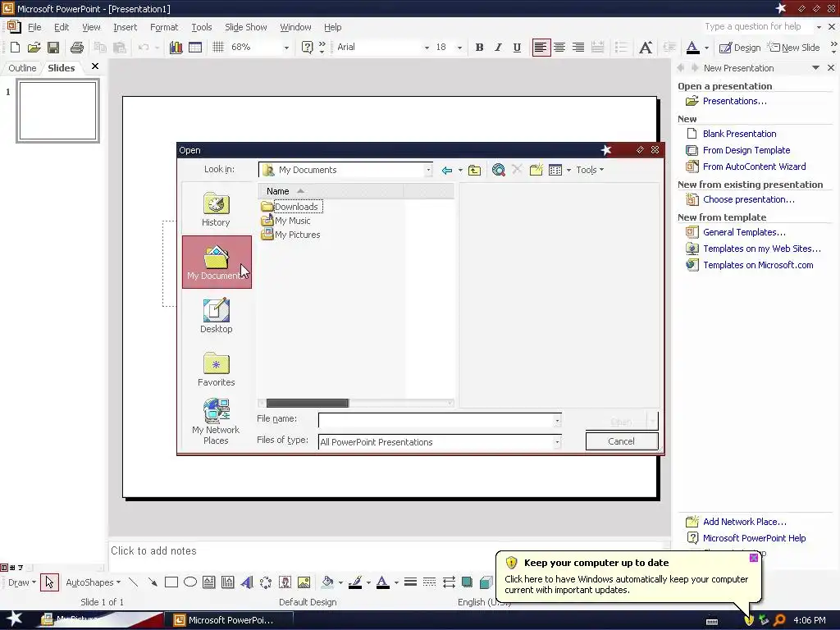The width and height of the screenshot is (840, 630).
Task: Click the Search the Web icon
Action: (498, 171)
